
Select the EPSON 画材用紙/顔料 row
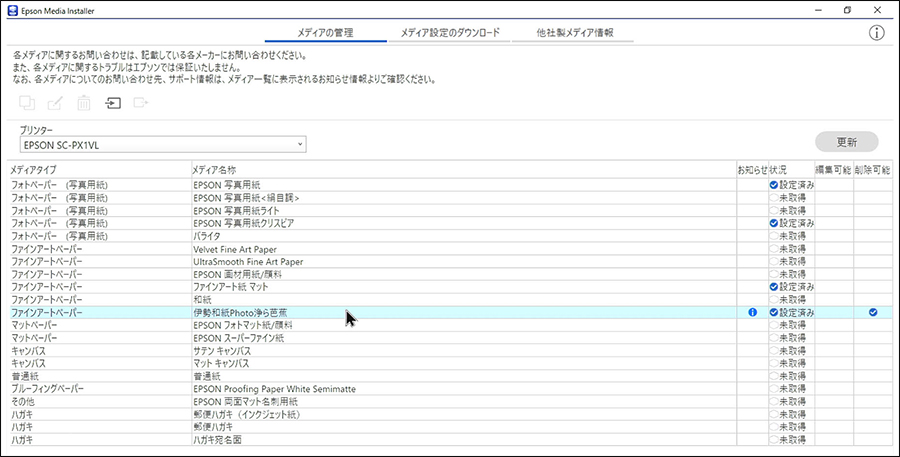[450, 274]
